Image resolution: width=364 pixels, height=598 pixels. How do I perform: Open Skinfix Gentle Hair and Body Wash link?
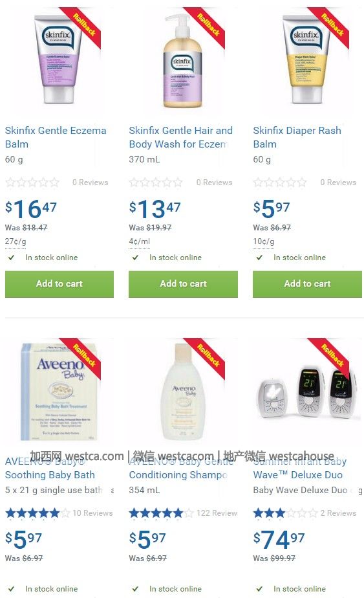tap(180, 137)
